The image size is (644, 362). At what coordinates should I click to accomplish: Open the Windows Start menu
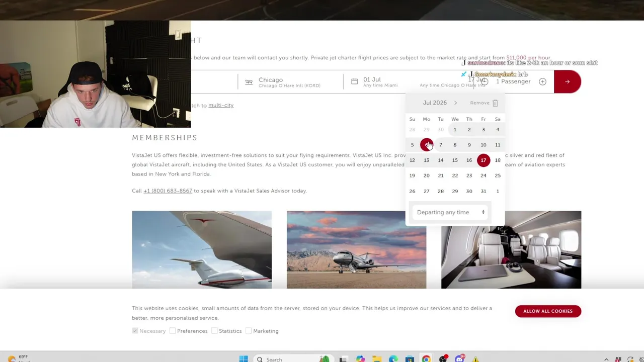pyautogui.click(x=244, y=359)
